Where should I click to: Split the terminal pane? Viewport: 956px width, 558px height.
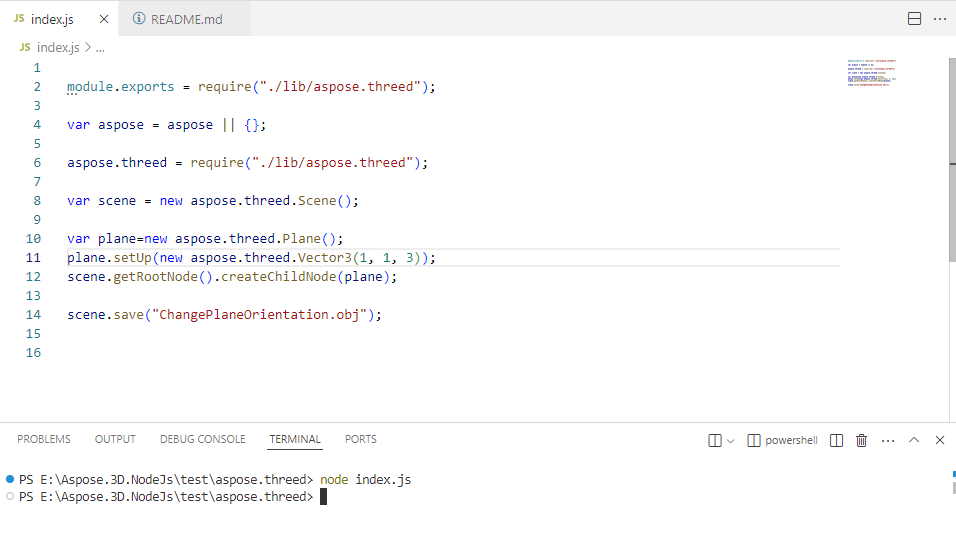click(836, 440)
